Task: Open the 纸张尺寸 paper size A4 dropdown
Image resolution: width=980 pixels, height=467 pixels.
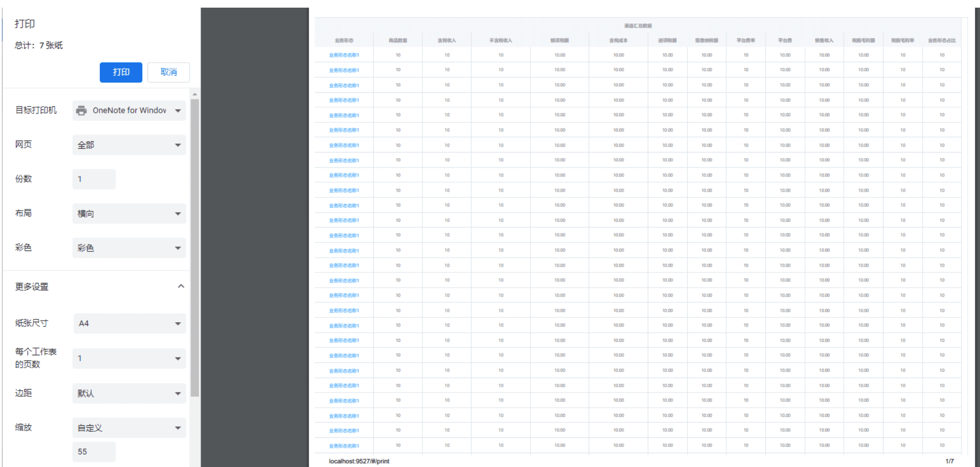Action: pyautogui.click(x=129, y=324)
